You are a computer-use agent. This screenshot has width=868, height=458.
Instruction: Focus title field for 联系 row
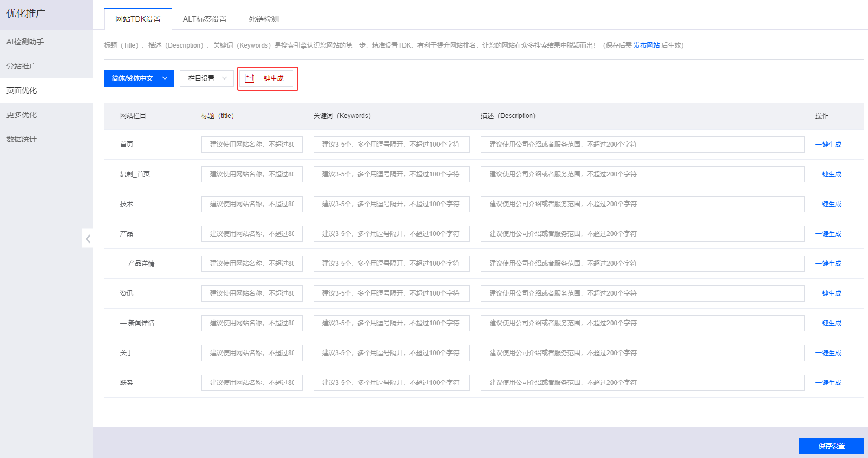(x=252, y=383)
